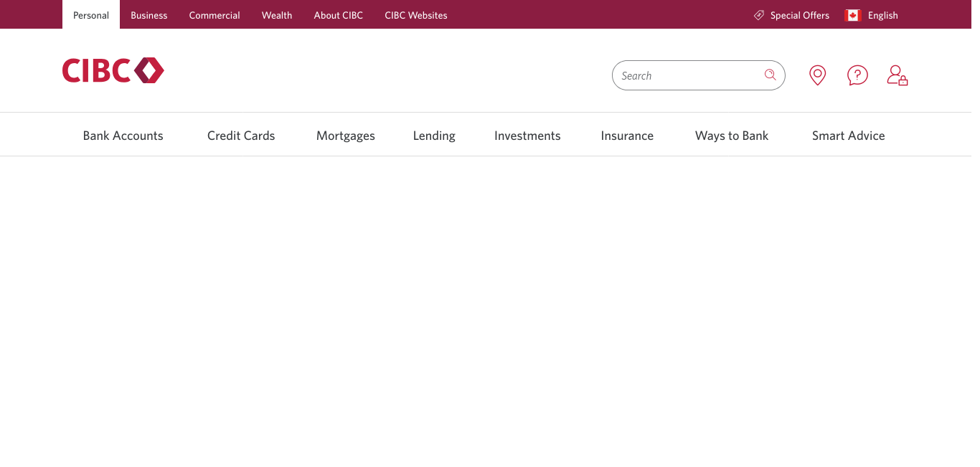Click the Canadian flag icon
The image size is (980, 467).
click(853, 15)
